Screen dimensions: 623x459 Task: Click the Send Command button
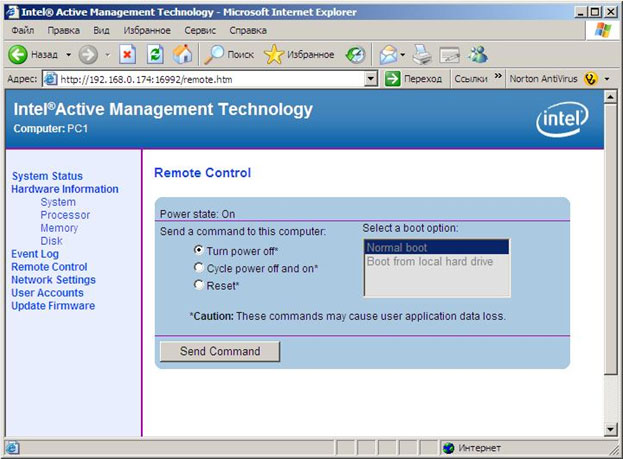pyautogui.click(x=219, y=351)
